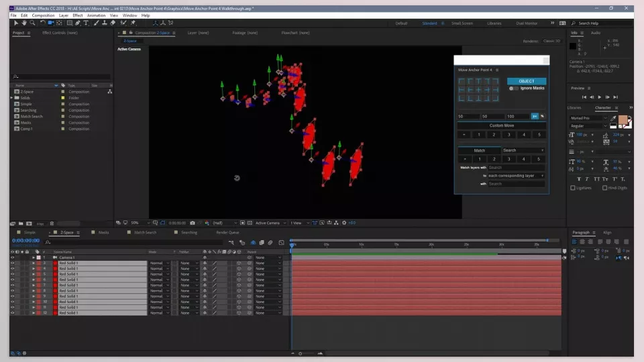The height and width of the screenshot is (362, 644).
Task: Click the timeline current time 0:00:00:00
Action: pyautogui.click(x=26, y=241)
